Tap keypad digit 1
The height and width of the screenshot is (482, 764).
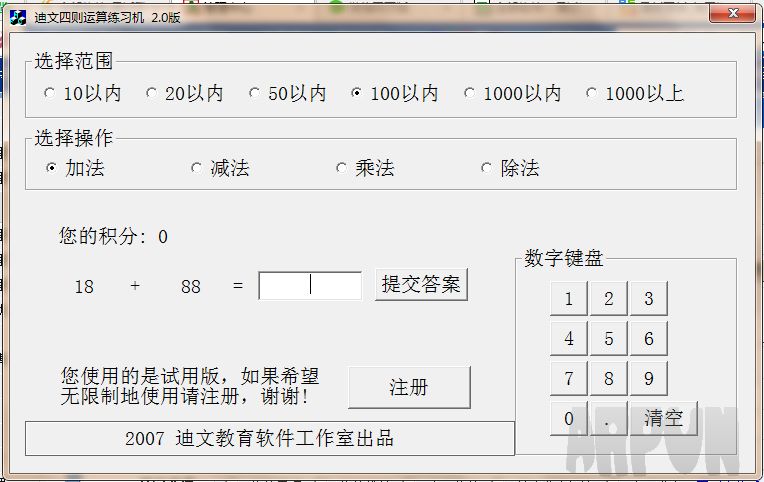(569, 298)
